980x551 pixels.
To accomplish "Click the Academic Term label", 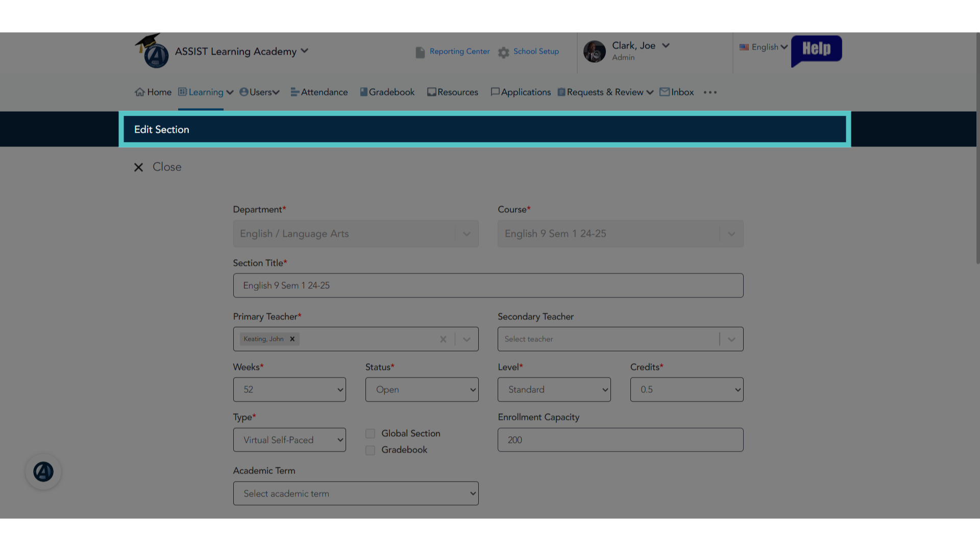I will coord(264,471).
